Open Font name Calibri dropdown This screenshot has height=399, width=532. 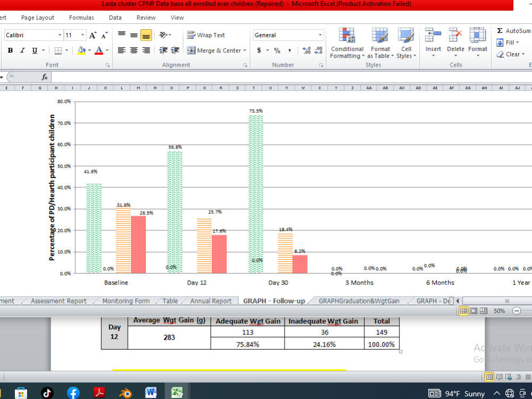[60, 35]
